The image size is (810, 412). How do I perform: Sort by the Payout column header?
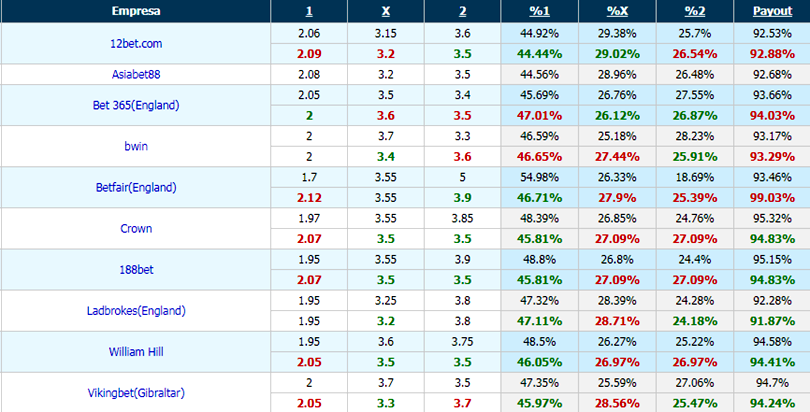pos(772,11)
